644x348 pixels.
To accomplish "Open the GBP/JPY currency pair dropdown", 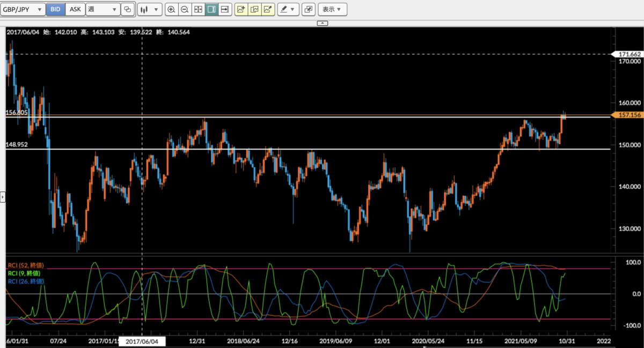I will pyautogui.click(x=23, y=9).
